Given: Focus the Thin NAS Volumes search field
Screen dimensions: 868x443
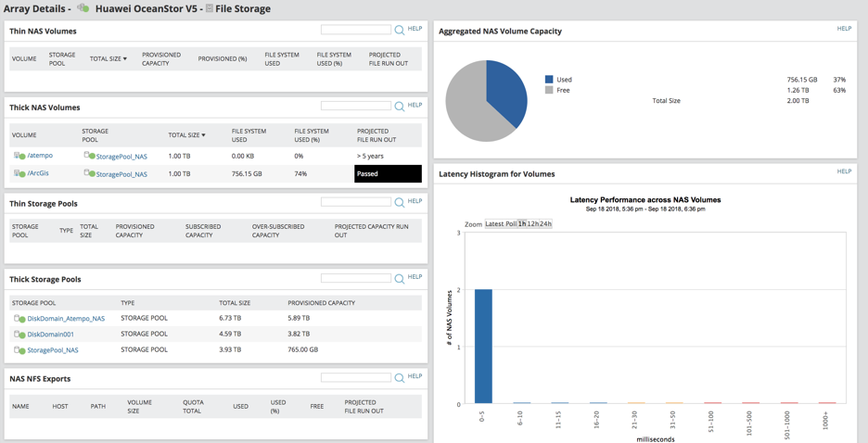Looking at the screenshot, I should 356,30.
